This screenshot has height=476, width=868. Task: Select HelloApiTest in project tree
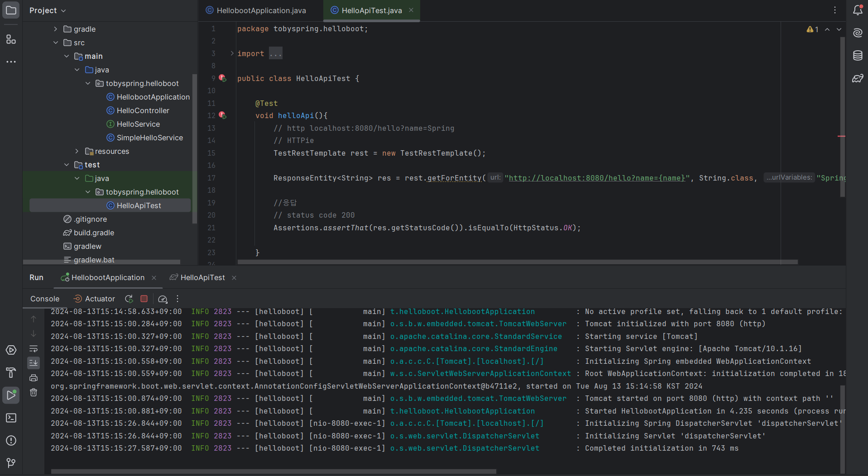[110, 205]
